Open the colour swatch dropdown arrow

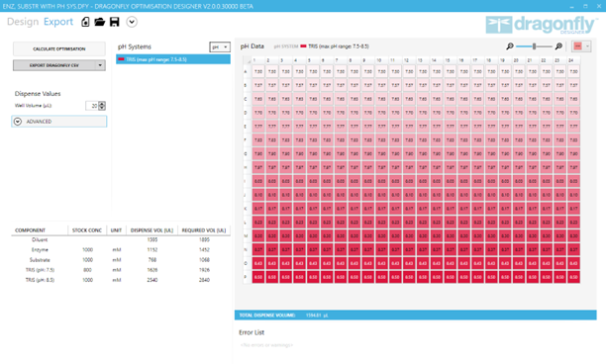pyautogui.click(x=587, y=46)
